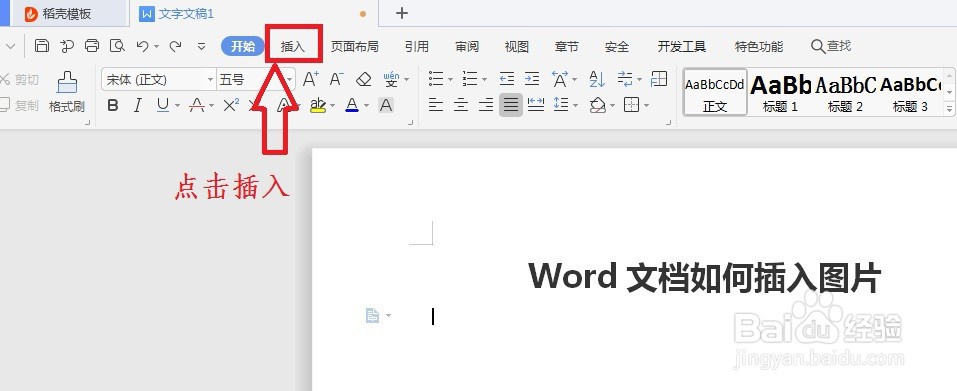The height and width of the screenshot is (391, 957).
Task: Click the 查找 search button
Action: 831,46
